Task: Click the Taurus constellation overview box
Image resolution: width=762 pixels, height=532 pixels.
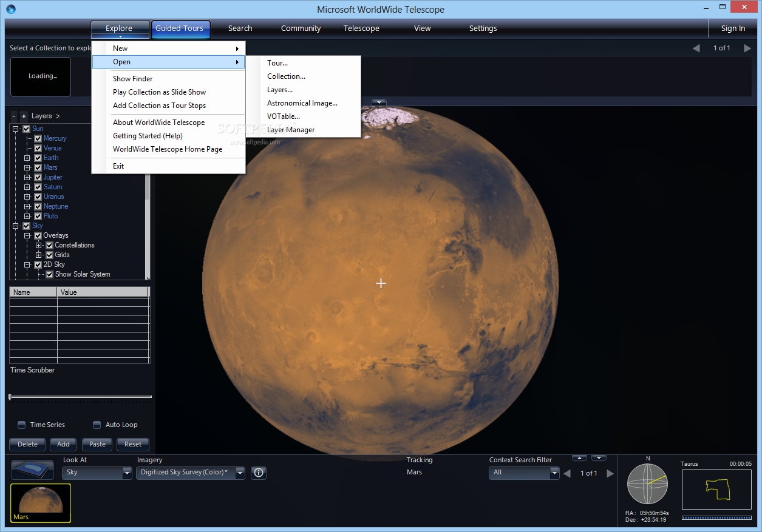Action: pyautogui.click(x=716, y=489)
